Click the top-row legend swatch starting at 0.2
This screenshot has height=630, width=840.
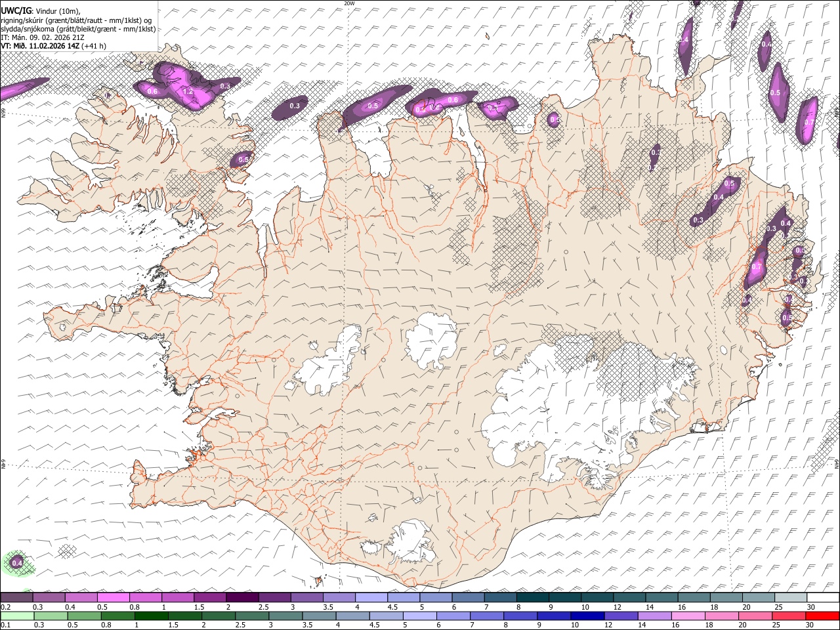[x=16, y=597]
